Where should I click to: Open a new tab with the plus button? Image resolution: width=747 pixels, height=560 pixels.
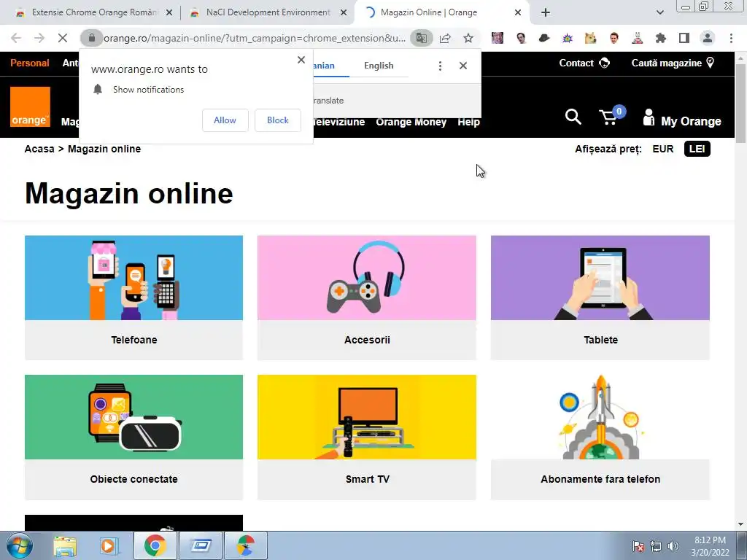pos(546,12)
